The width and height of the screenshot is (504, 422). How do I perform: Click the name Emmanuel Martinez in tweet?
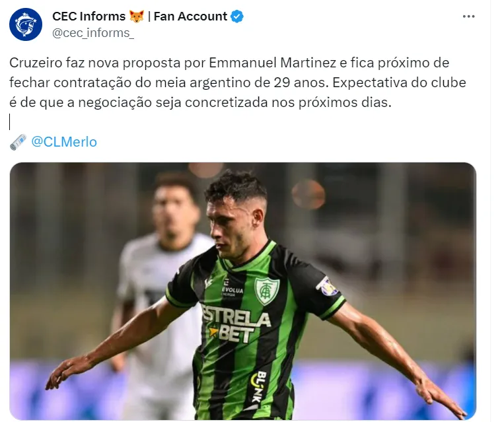pyautogui.click(x=272, y=63)
